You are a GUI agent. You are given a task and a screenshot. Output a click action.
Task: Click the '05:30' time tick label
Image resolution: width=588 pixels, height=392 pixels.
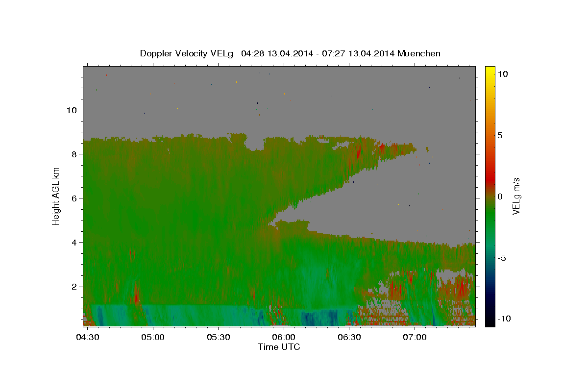[x=218, y=338]
